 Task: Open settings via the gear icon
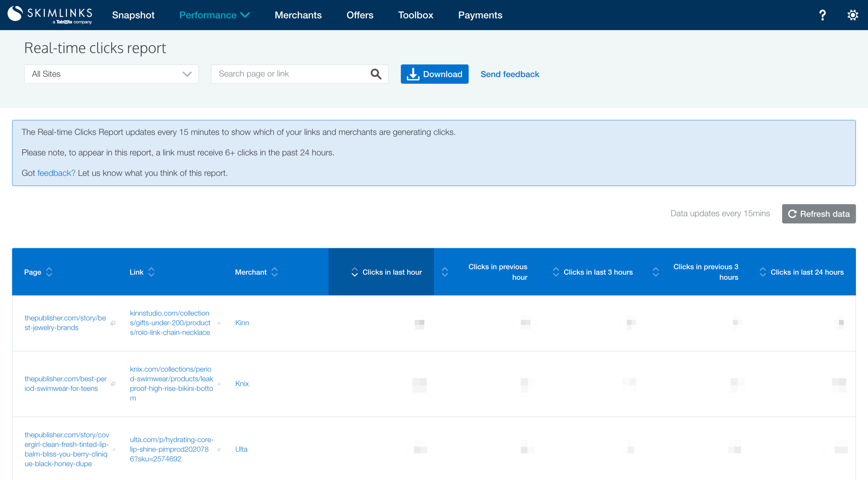[852, 15]
